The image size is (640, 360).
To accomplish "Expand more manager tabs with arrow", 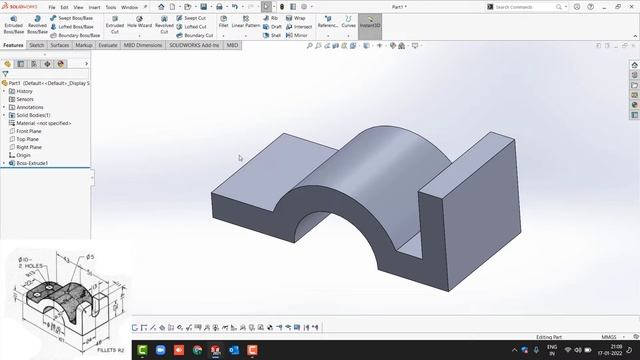I will (x=87, y=64).
